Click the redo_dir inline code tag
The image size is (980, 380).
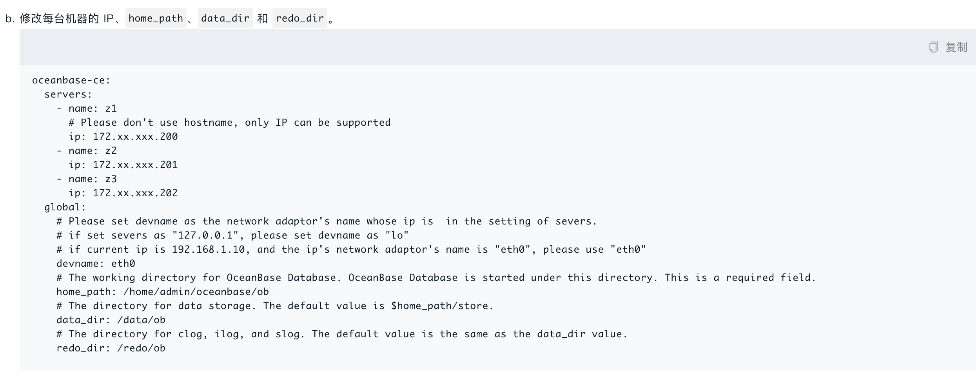pyautogui.click(x=299, y=18)
